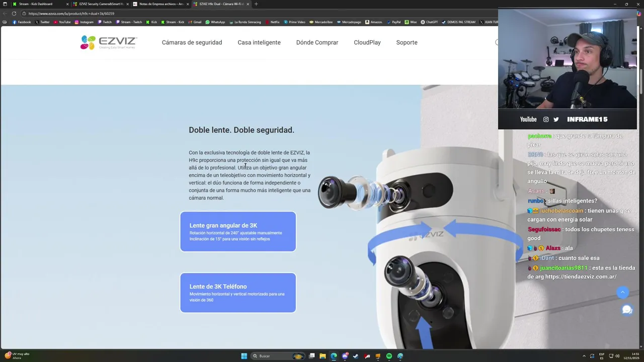Open Dónde Comprar menu
Viewport: 644px width, 362px height.
(317, 43)
